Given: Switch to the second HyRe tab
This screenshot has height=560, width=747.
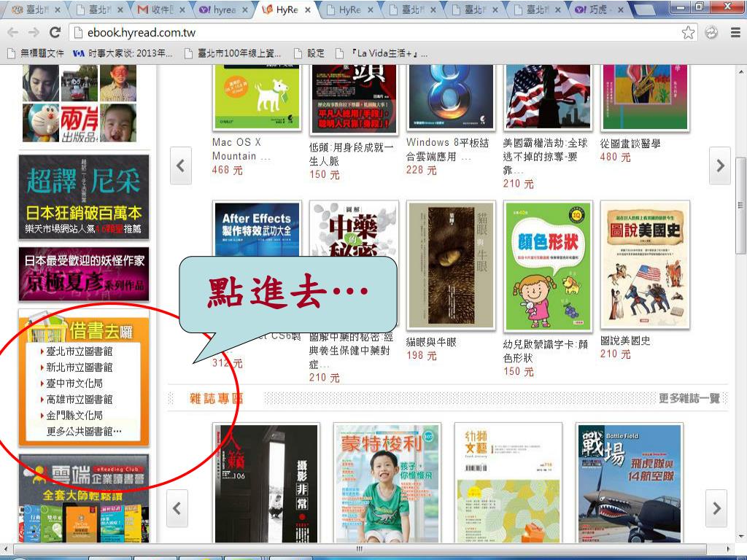Looking at the screenshot, I should point(348,9).
